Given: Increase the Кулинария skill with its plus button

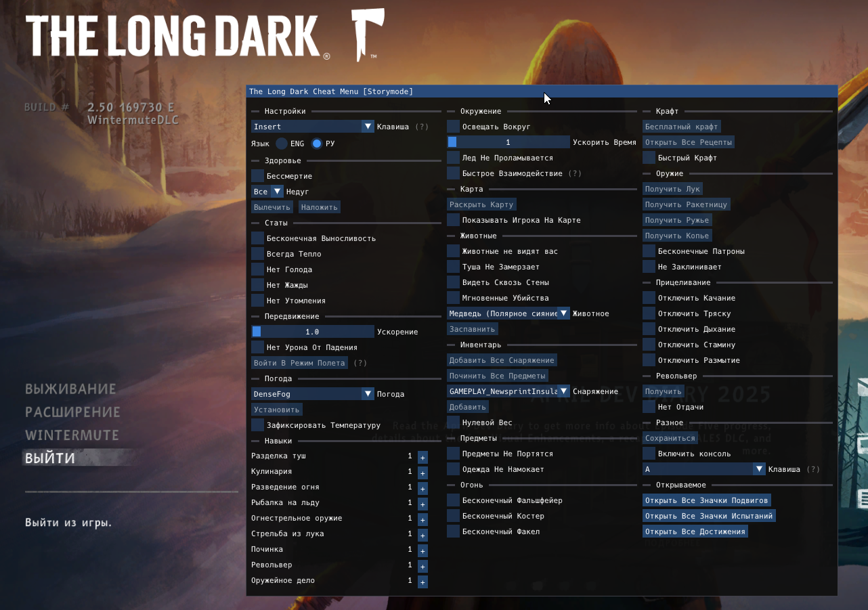Looking at the screenshot, I should [x=422, y=473].
